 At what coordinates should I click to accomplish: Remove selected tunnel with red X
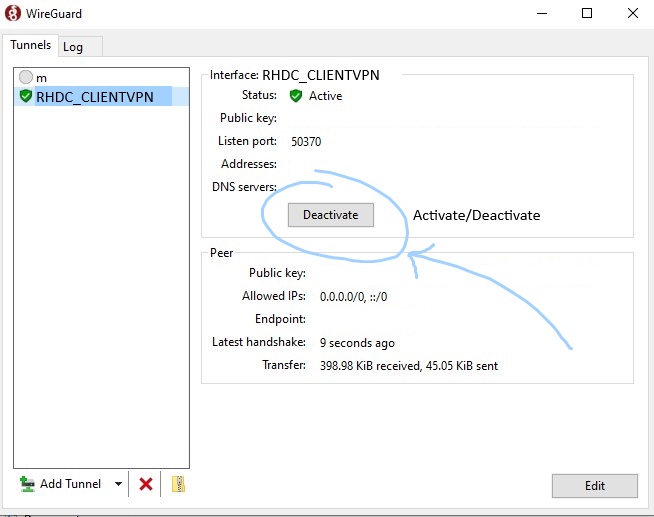click(146, 484)
